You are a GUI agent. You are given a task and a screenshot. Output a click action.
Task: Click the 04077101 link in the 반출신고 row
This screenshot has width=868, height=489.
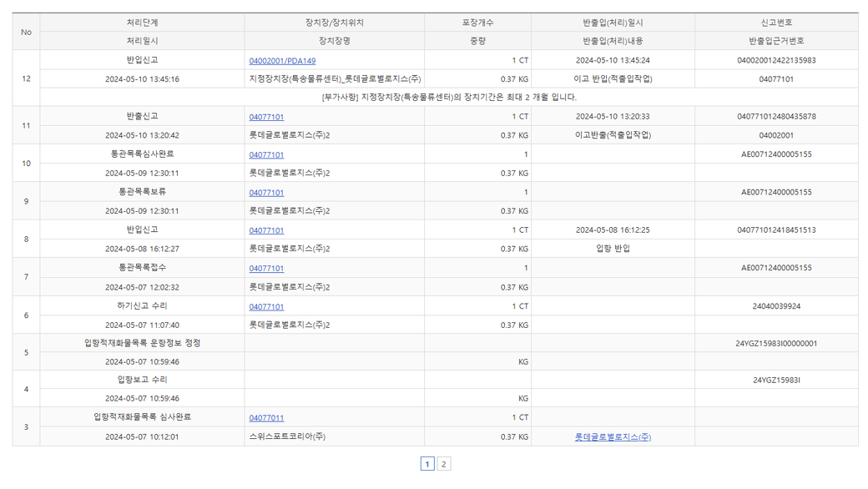click(x=266, y=118)
